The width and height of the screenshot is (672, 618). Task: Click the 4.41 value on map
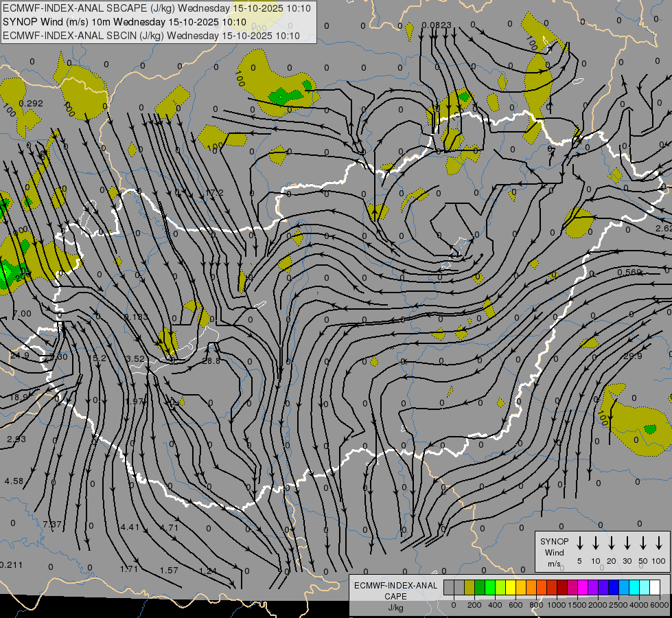pos(130,527)
